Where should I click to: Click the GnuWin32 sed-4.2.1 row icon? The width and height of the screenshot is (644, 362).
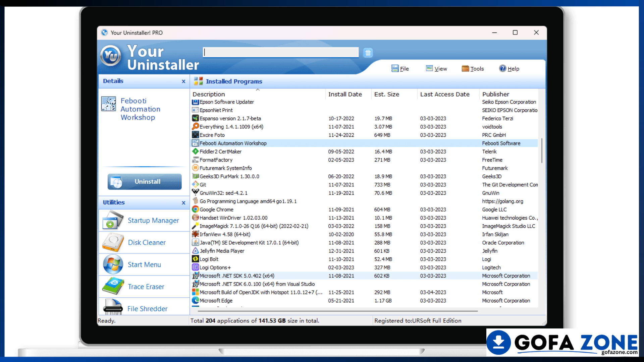point(195,193)
